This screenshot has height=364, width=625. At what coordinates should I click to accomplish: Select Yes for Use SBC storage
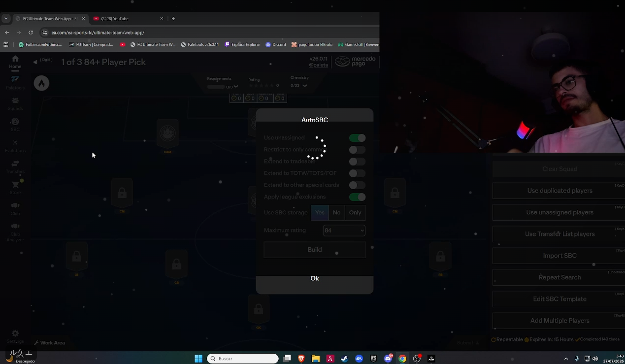coord(320,213)
